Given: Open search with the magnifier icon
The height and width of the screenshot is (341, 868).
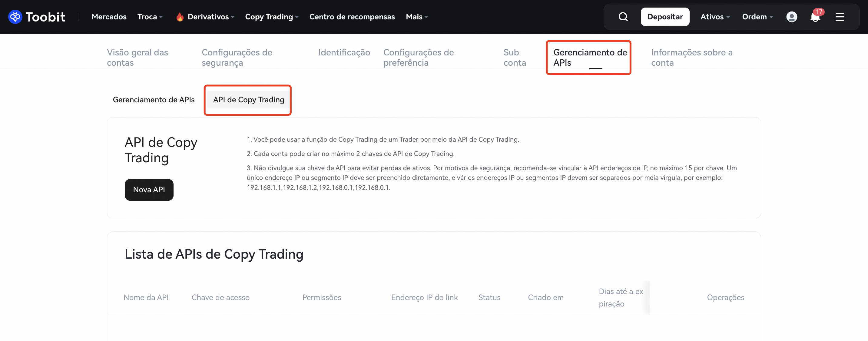Looking at the screenshot, I should 623,17.
